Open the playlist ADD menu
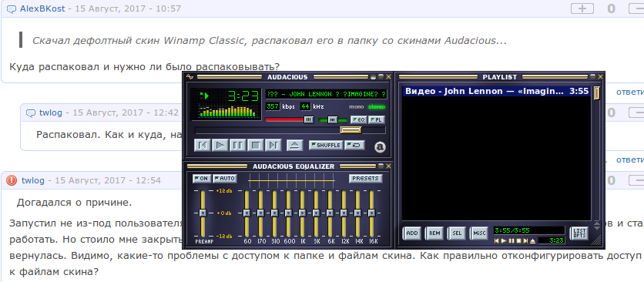The image size is (644, 282). pos(412,233)
